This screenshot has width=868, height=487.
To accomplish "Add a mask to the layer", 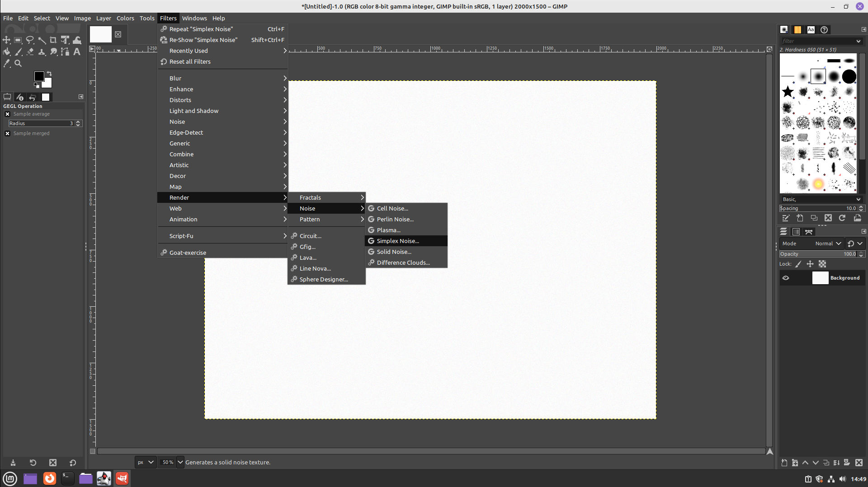I will tap(847, 463).
